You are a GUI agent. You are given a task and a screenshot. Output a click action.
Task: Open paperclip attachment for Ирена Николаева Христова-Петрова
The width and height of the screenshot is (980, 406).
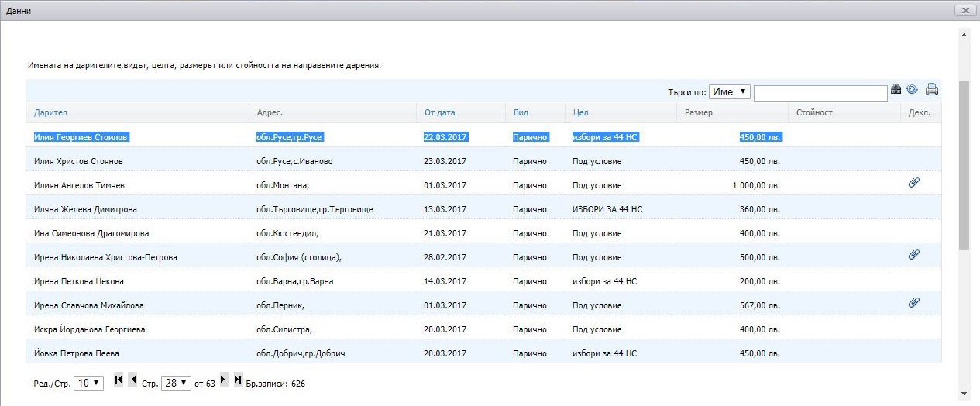point(913,254)
